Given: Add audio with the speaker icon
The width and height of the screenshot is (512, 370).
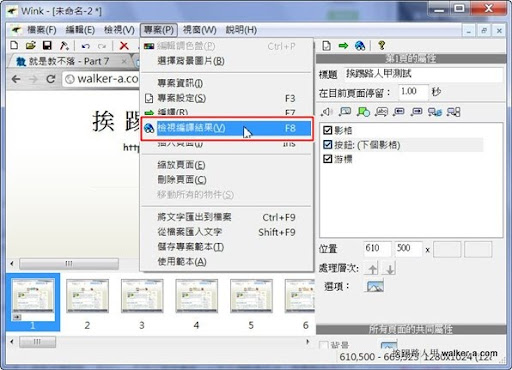Looking at the screenshot, I should 326,112.
